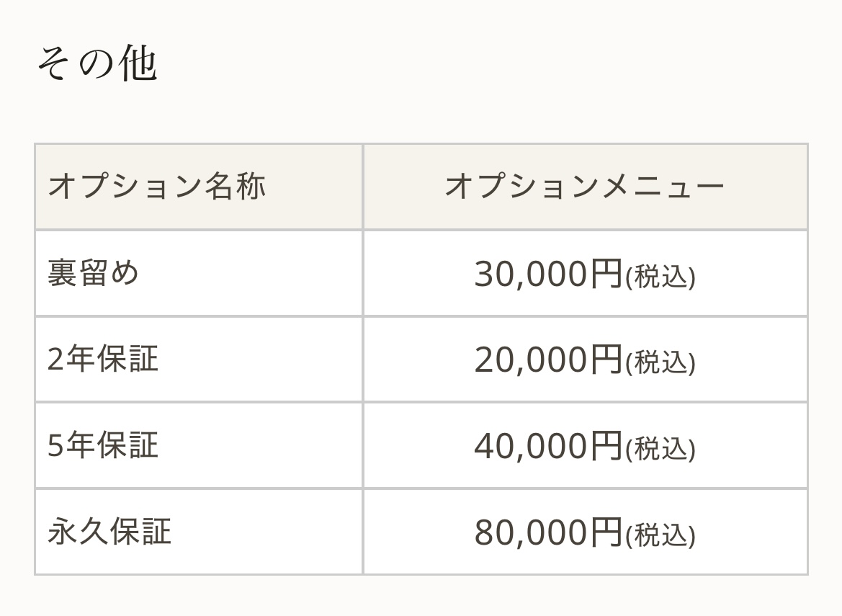Click the (税込) label beside 40,000円
This screenshot has width=842, height=616.
[x=660, y=449]
